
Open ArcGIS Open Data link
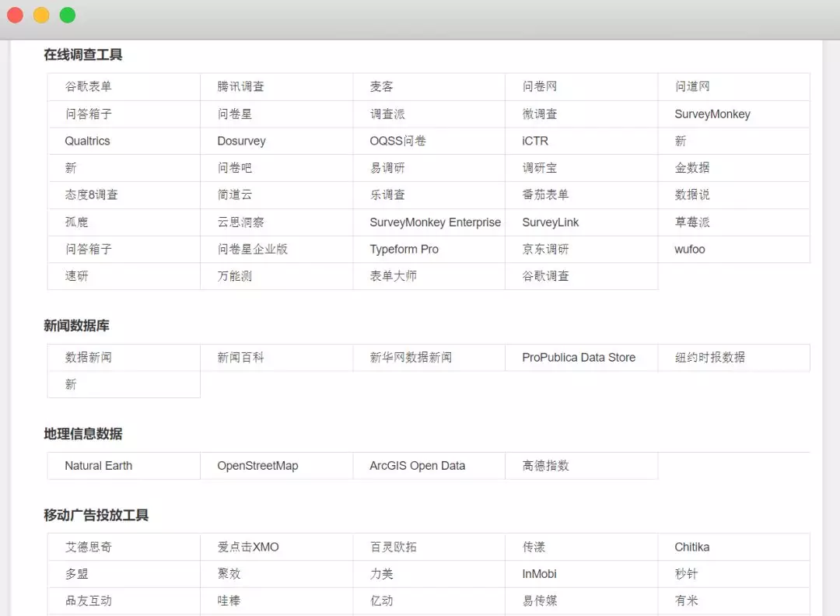(x=418, y=465)
